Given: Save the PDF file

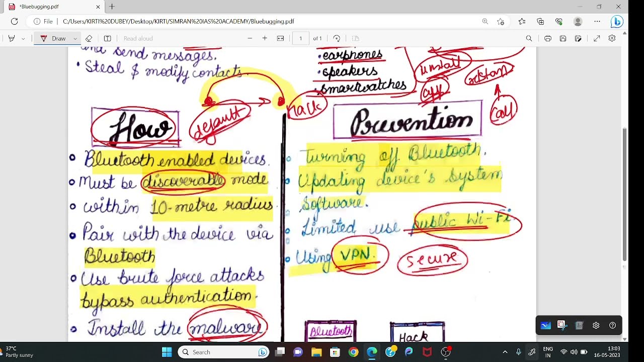Looking at the screenshot, I should 563,38.
